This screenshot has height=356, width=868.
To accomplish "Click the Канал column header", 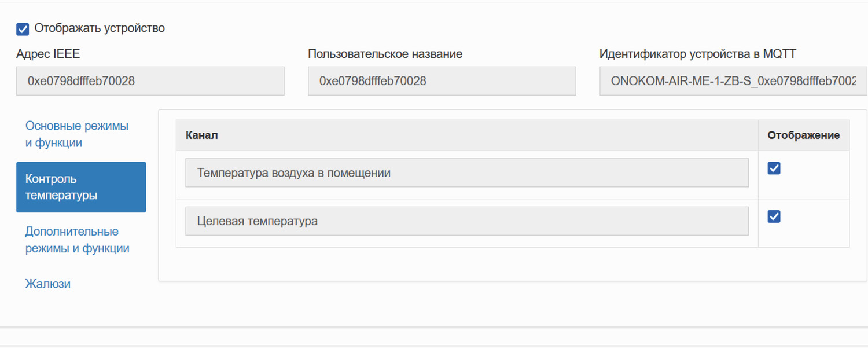I will coord(202,135).
